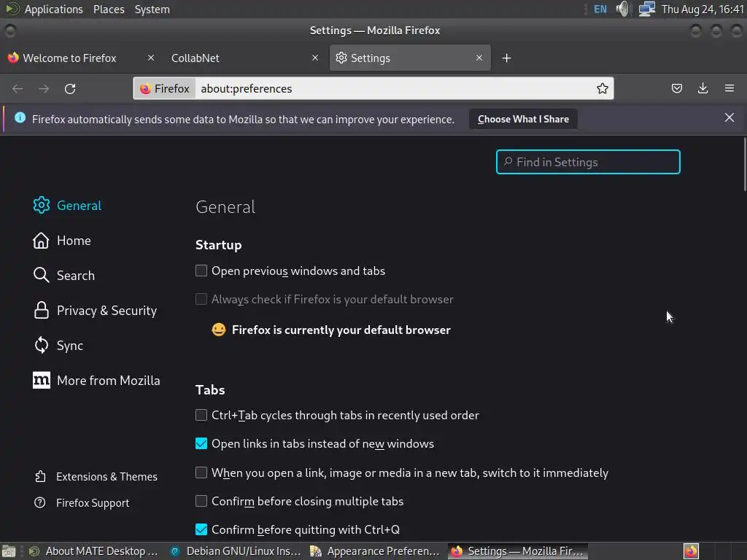Open the Applications menu
This screenshot has width=747, height=560.
point(53,9)
